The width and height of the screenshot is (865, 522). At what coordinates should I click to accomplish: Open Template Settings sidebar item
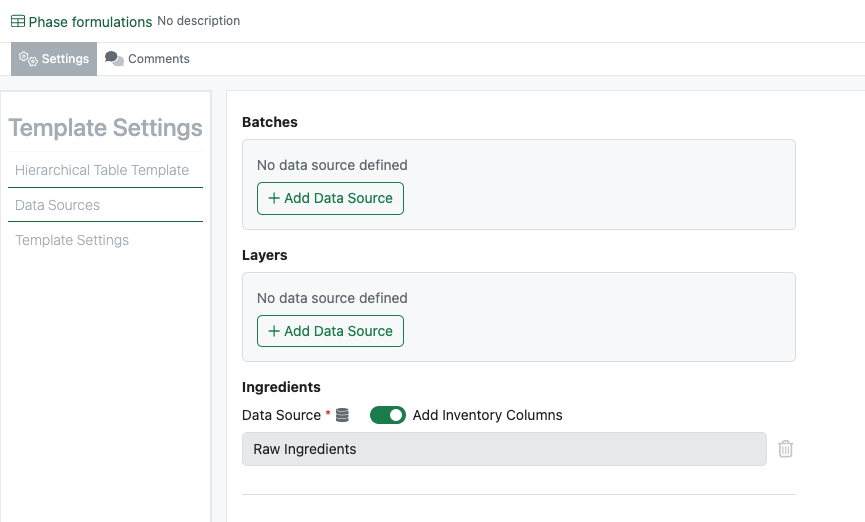[x=72, y=240]
